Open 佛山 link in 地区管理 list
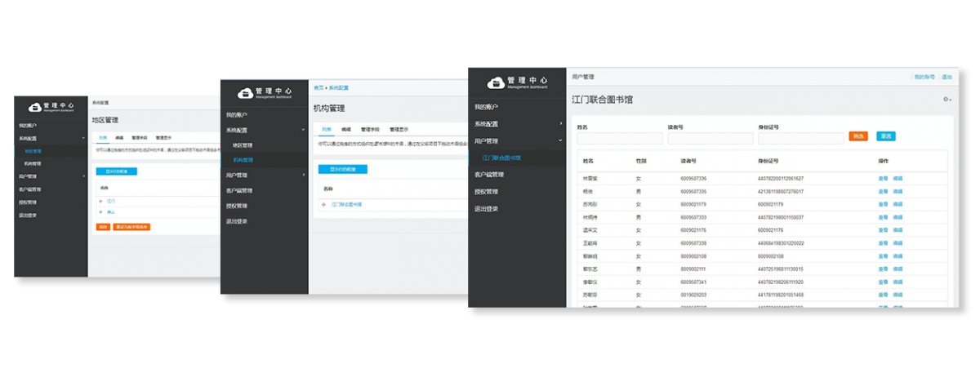 tap(111, 211)
